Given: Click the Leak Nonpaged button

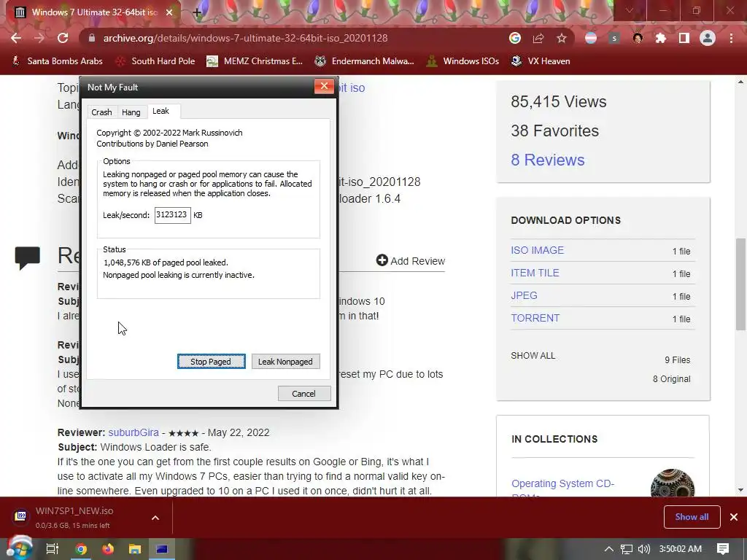Looking at the screenshot, I should tap(285, 362).
